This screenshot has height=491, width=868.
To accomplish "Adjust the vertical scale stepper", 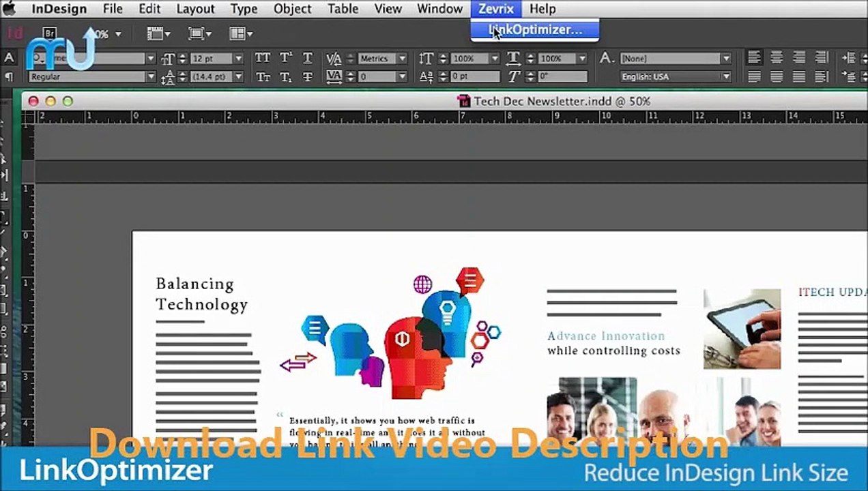I will click(x=443, y=59).
